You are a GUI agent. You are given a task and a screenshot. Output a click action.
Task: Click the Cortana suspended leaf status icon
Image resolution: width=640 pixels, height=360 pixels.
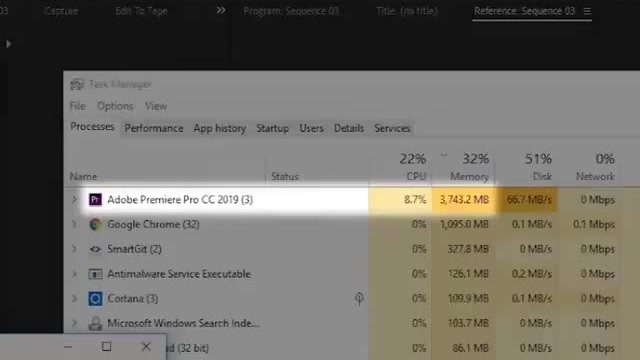click(359, 298)
